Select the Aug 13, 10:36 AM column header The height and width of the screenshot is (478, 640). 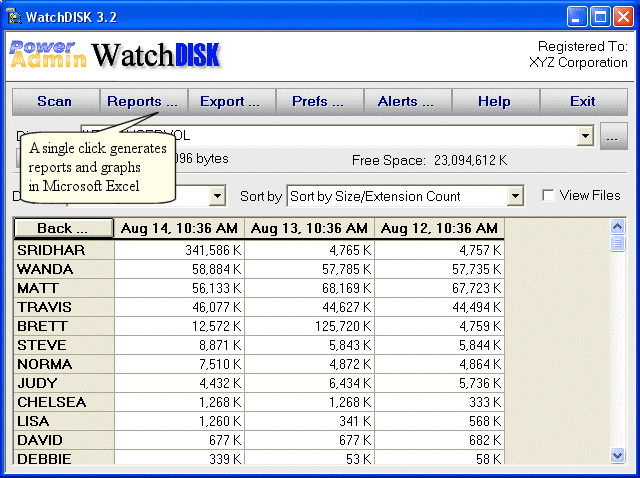309,228
